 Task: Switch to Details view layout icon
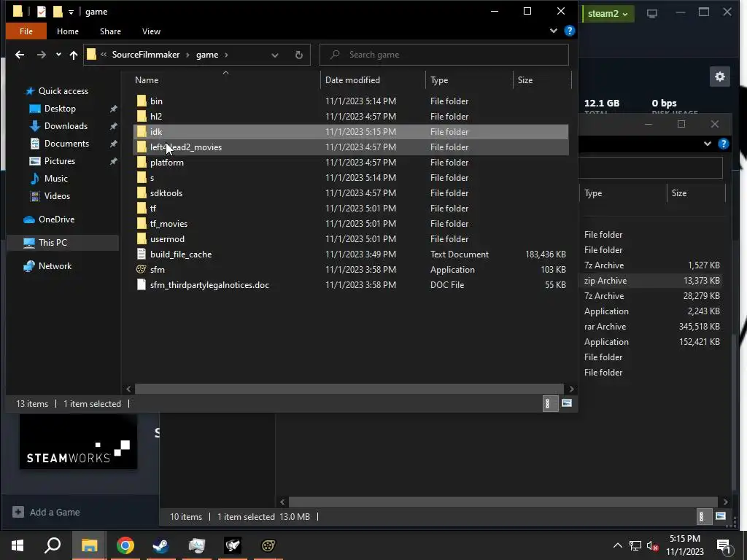tap(550, 404)
